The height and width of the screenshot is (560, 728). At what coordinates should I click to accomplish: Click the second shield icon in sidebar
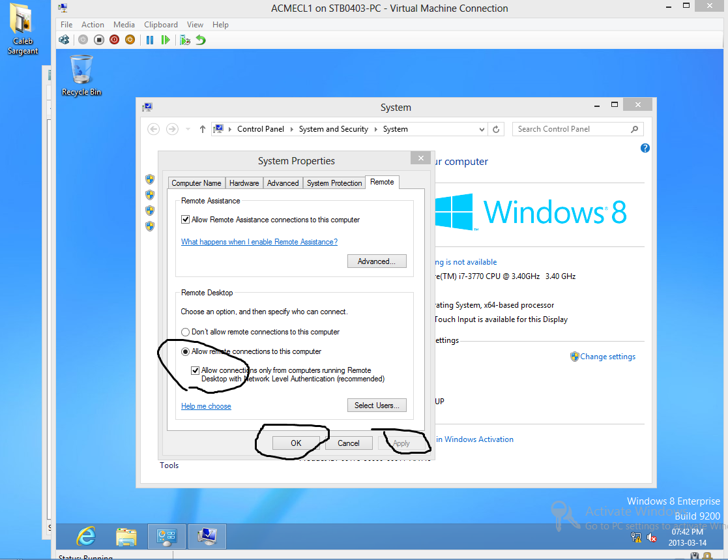point(149,195)
